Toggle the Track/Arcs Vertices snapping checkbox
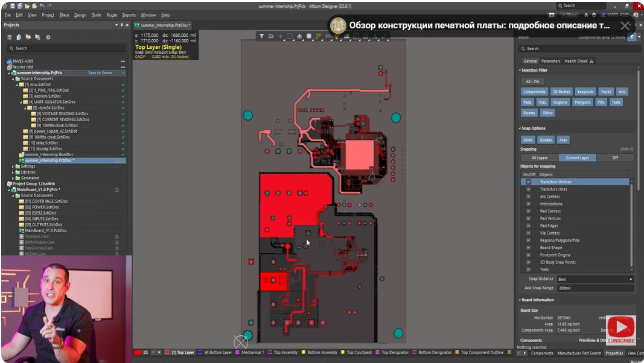Viewport: 644px width, 363px height. click(528, 181)
